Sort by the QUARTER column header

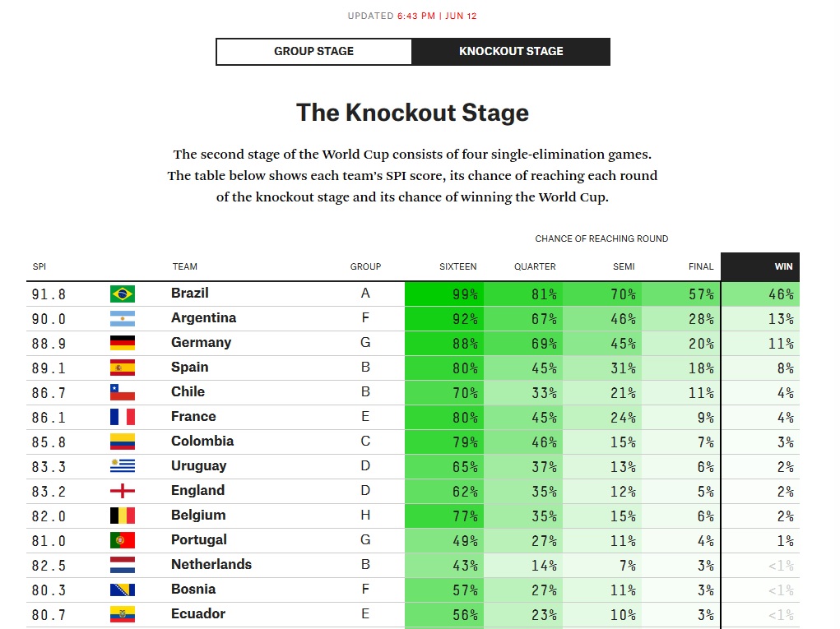point(535,266)
